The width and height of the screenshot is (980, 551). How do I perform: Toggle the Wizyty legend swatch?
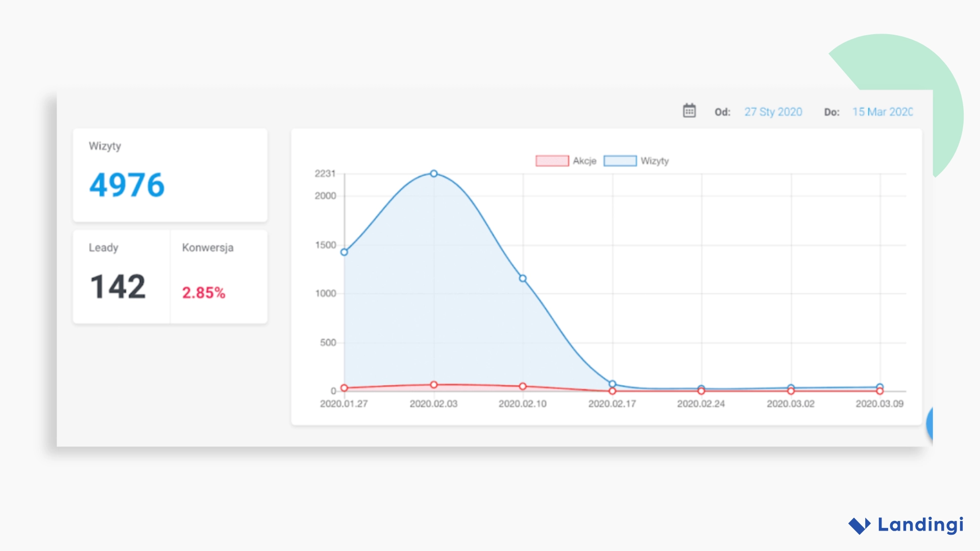tap(620, 161)
